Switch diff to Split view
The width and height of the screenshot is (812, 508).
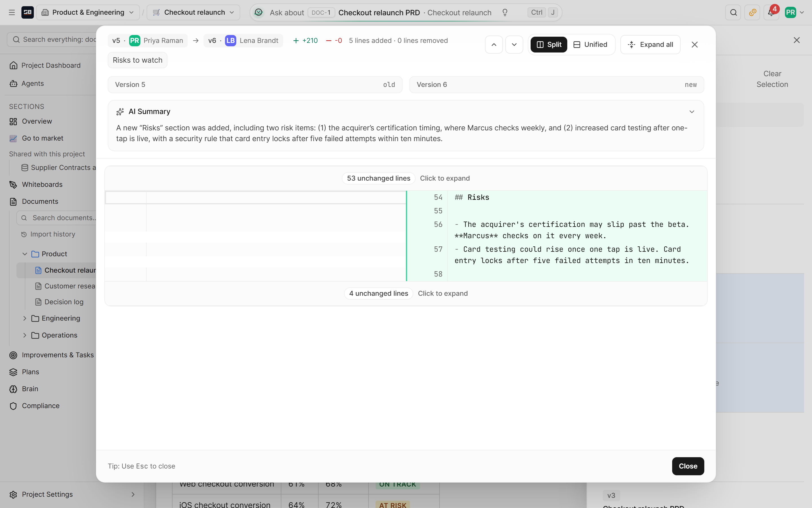pos(549,44)
